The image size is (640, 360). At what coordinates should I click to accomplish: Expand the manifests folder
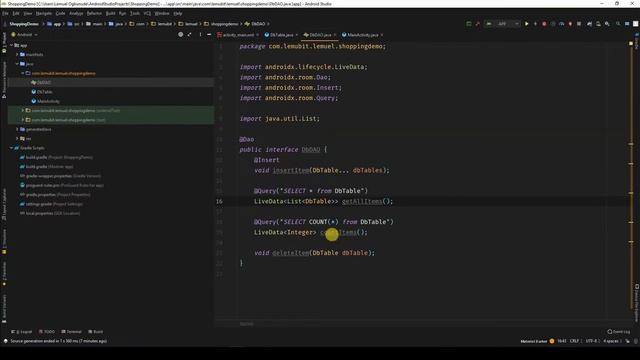(17, 54)
